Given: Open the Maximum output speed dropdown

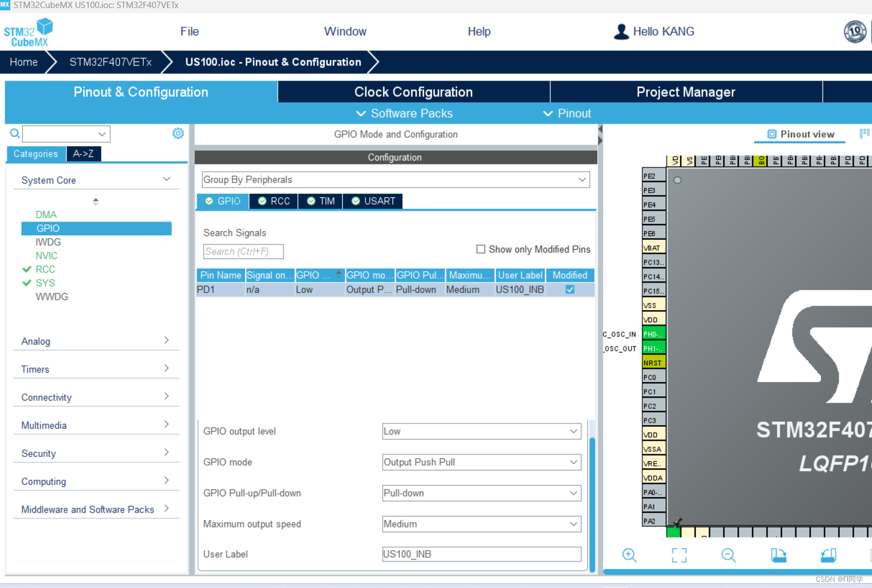Looking at the screenshot, I should [x=481, y=524].
